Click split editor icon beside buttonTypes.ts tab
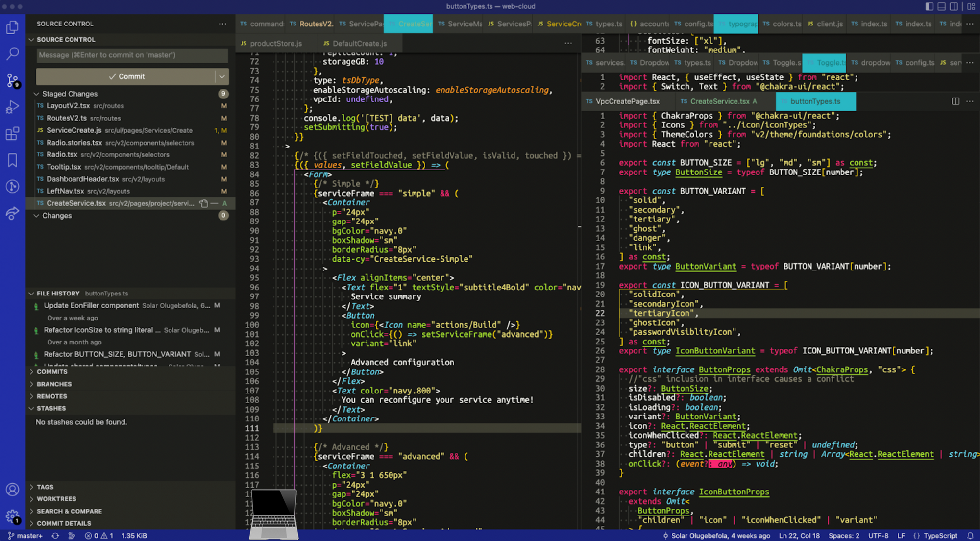Image resolution: width=980 pixels, height=541 pixels. click(x=955, y=101)
